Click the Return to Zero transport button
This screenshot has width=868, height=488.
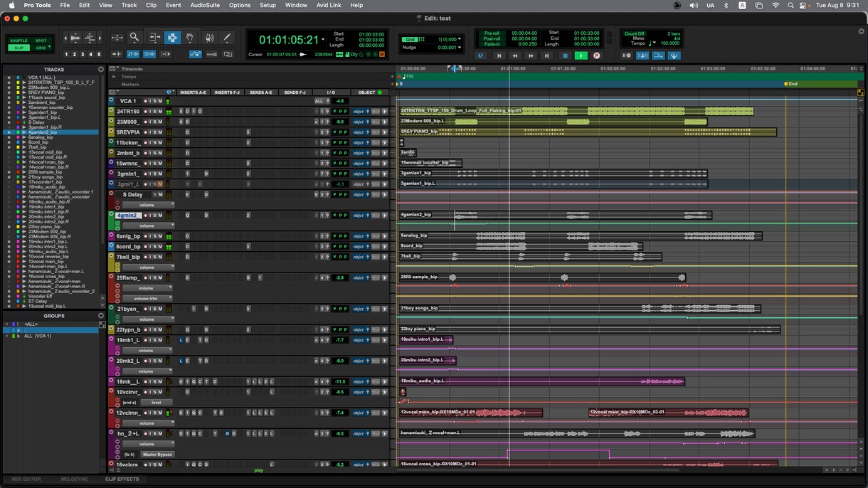tap(499, 55)
